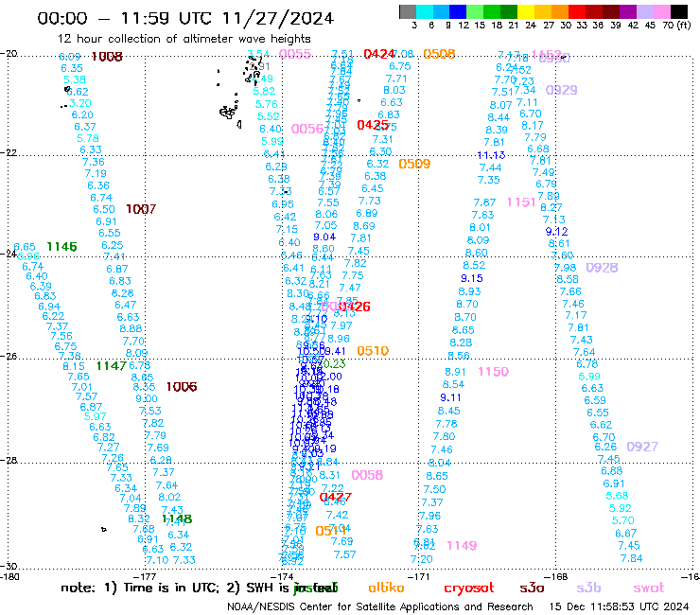Screen dimensions: 700x615
Task: Click the blue wave height value 9.11
Action: pyautogui.click(x=450, y=397)
